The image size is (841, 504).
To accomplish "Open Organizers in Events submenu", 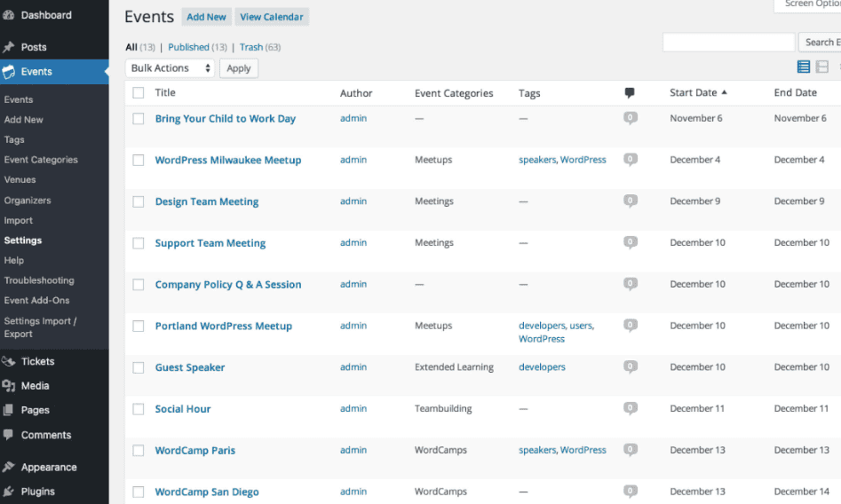I will click(28, 200).
